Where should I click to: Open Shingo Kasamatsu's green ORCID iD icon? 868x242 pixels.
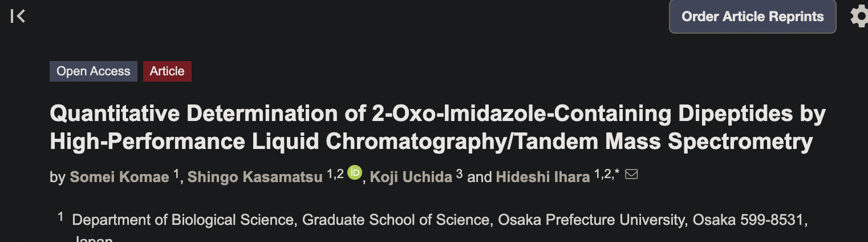click(x=355, y=172)
